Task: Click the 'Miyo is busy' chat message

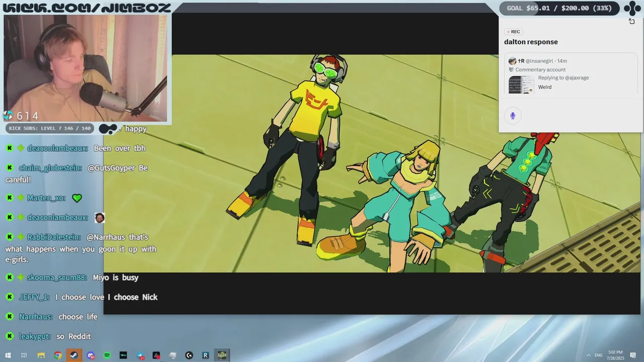Action: point(115,278)
